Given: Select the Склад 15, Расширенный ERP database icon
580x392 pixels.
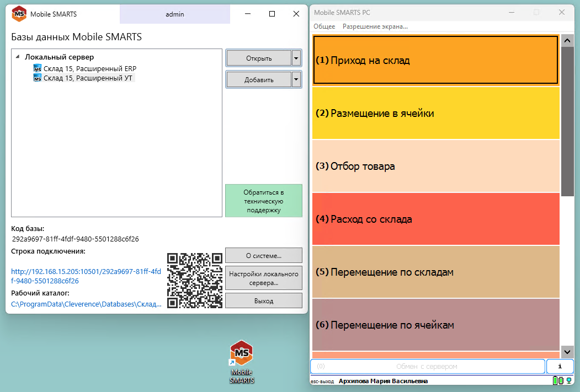Looking at the screenshot, I should coord(37,68).
